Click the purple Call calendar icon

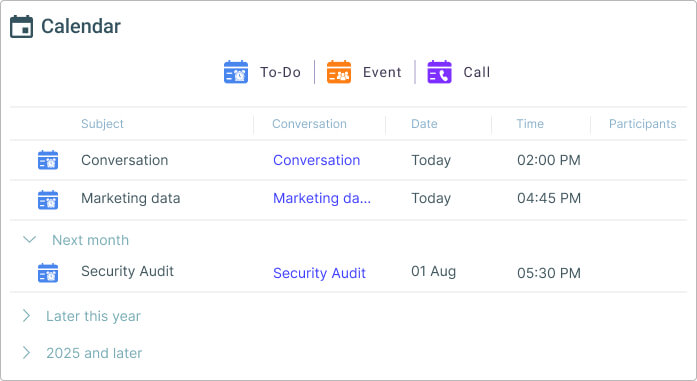point(439,72)
